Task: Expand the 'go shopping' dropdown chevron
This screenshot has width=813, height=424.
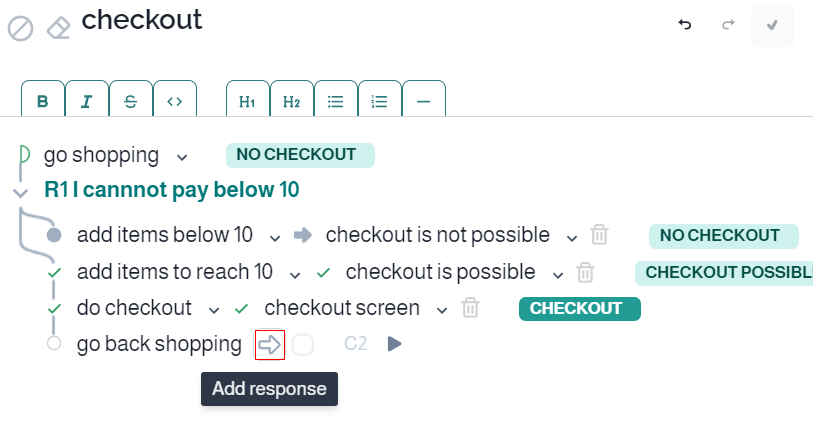Action: click(x=182, y=157)
